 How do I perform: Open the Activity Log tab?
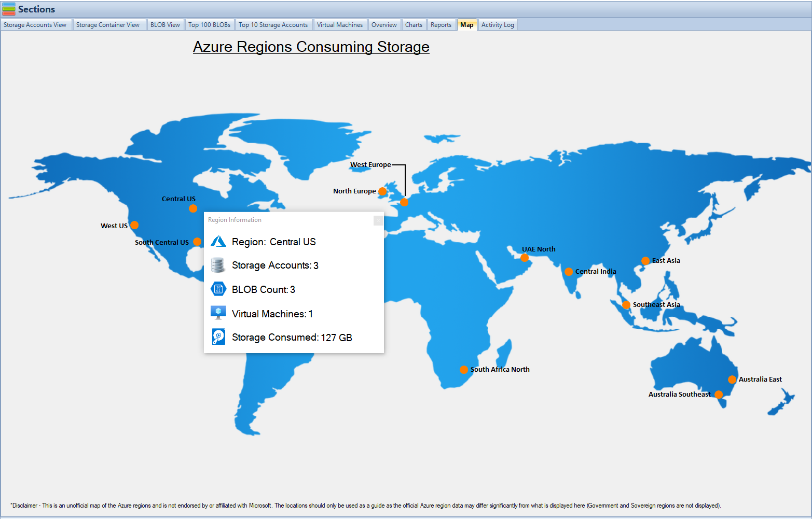[497, 24]
